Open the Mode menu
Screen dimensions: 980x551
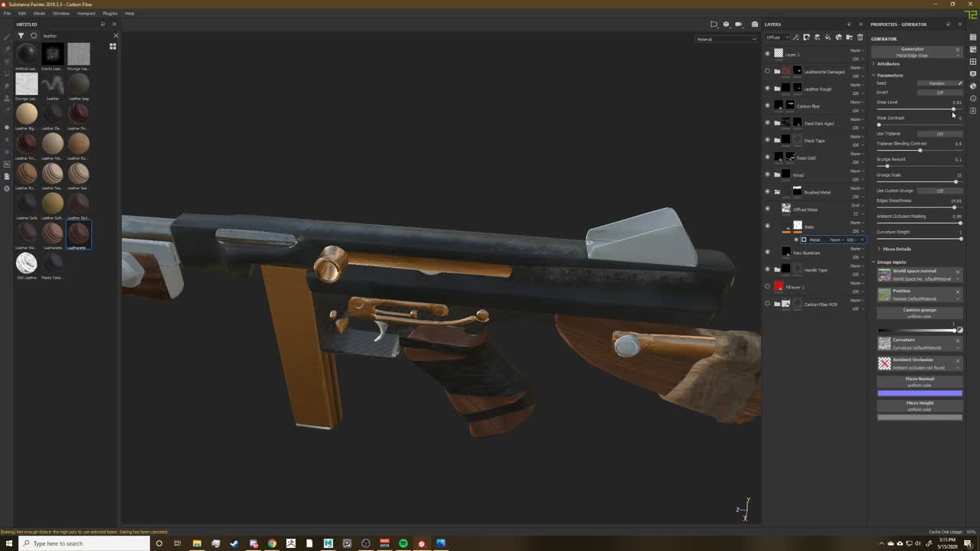[38, 13]
